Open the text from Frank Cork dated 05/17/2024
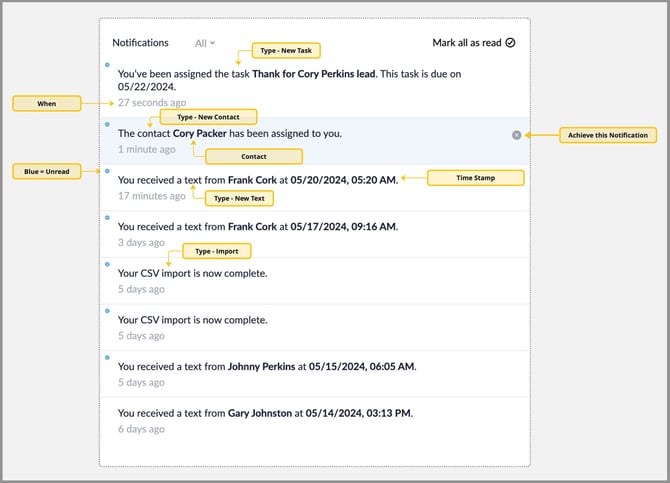The height and width of the screenshot is (483, 670). 258,227
